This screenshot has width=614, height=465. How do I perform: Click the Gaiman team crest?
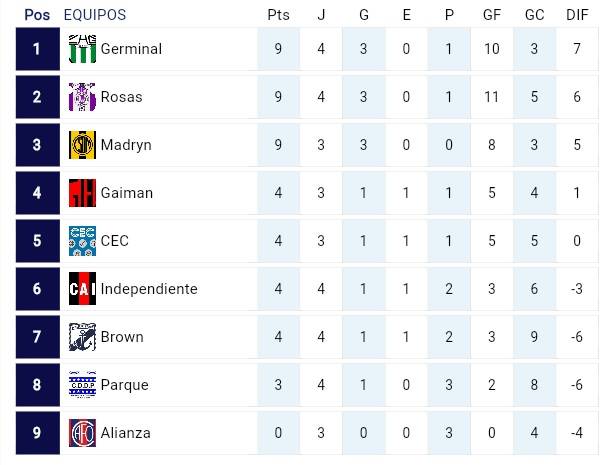82,193
